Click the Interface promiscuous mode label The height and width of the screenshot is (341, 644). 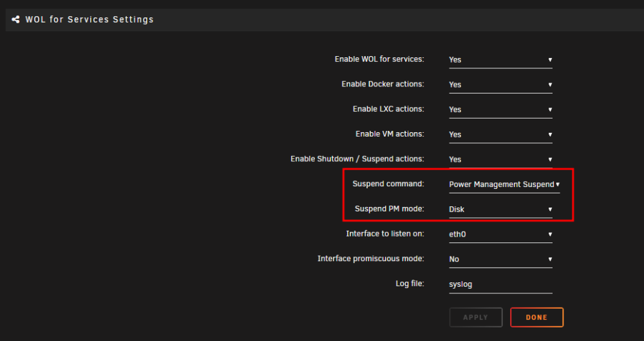pos(371,258)
